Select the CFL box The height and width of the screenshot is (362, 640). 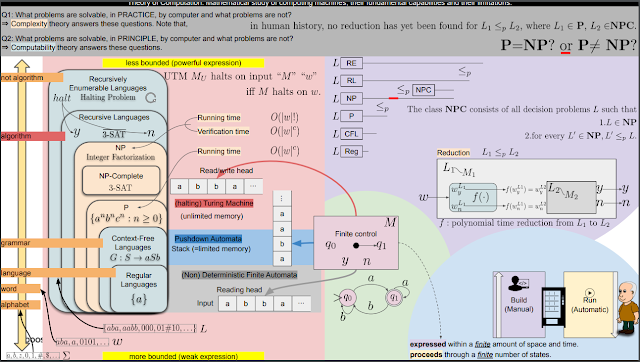pyautogui.click(x=351, y=134)
